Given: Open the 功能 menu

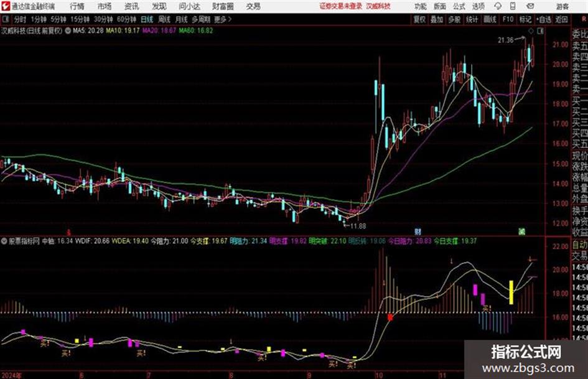Looking at the screenshot, I should click(x=421, y=6).
